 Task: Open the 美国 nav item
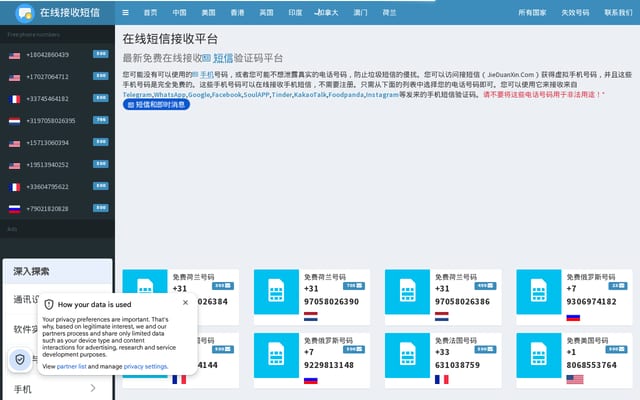[208, 13]
